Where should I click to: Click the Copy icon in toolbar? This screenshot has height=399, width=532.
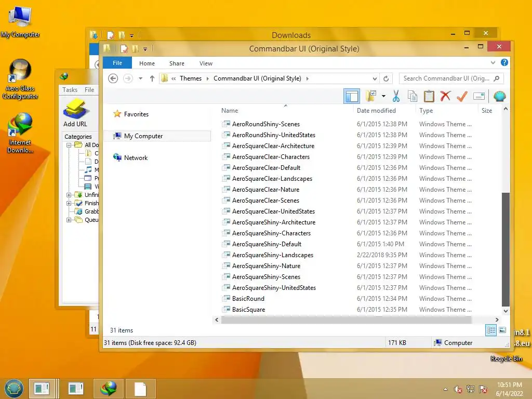coord(412,96)
